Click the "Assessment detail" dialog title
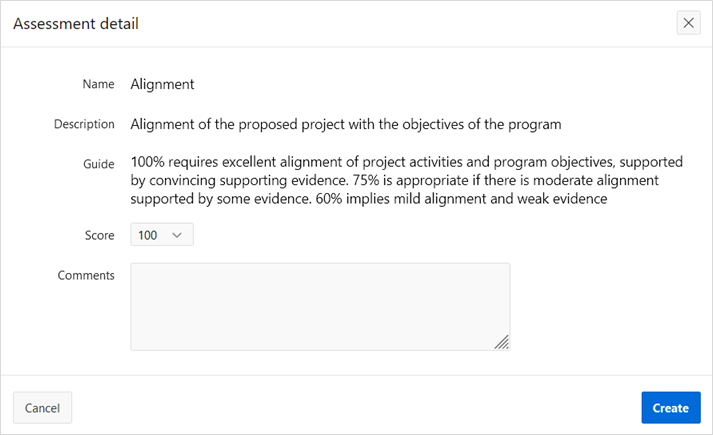 pyautogui.click(x=76, y=23)
